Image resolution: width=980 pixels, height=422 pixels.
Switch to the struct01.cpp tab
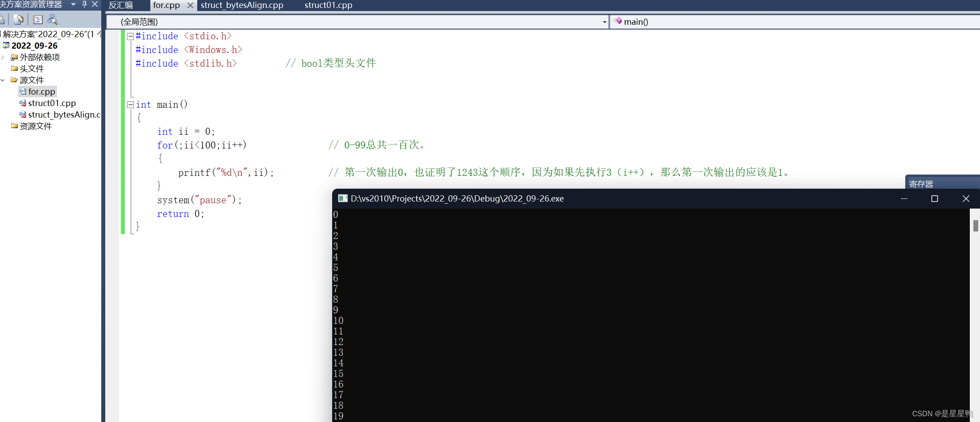pos(328,5)
